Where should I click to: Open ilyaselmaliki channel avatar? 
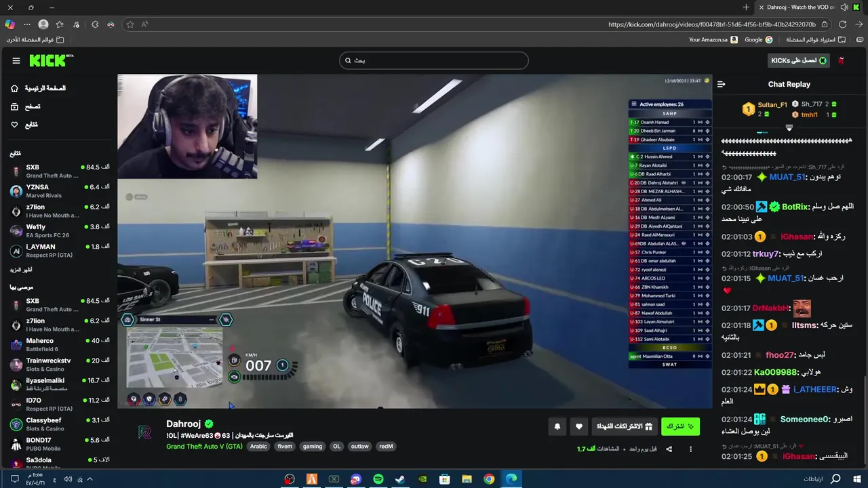(16, 384)
